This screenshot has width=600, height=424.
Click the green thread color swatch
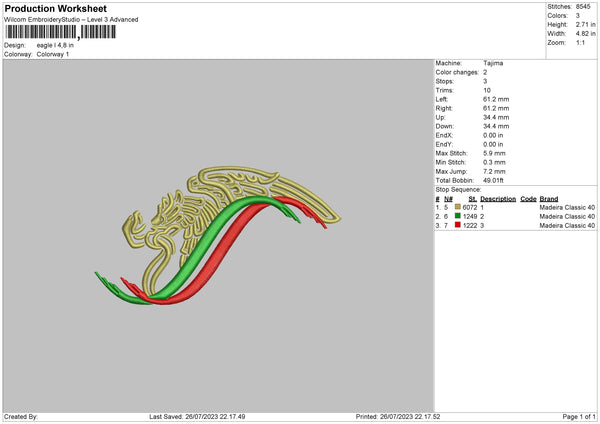[458, 216]
